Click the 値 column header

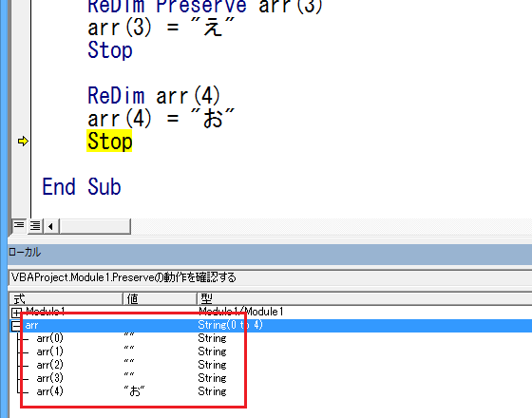[160, 299]
